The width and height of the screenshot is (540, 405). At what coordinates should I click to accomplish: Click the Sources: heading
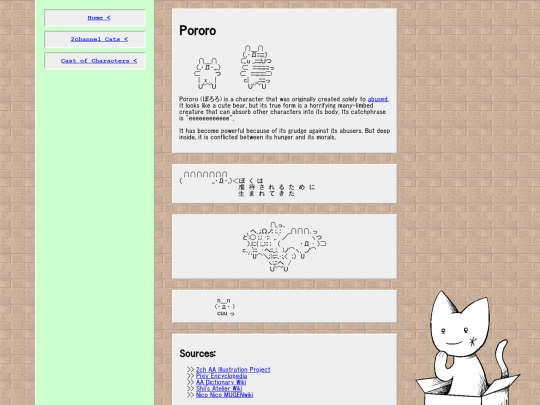click(x=198, y=354)
